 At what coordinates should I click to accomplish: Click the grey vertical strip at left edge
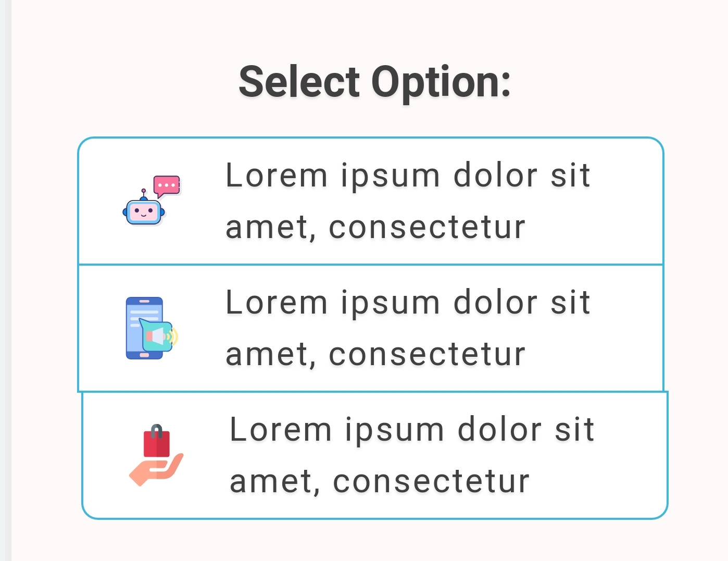5,280
